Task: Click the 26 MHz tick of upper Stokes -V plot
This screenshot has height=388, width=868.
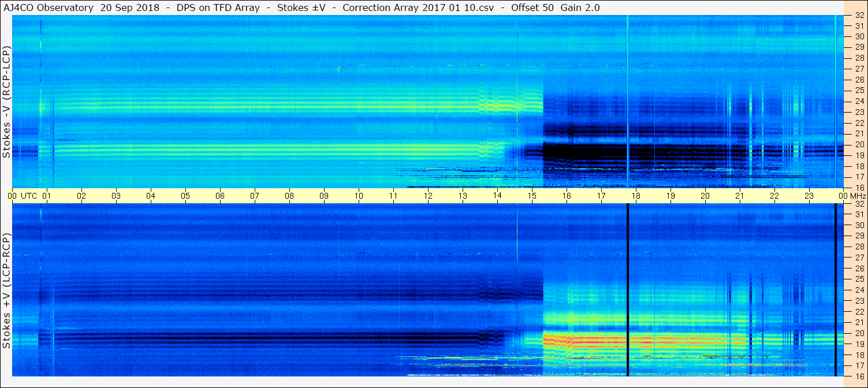Action: click(x=859, y=80)
